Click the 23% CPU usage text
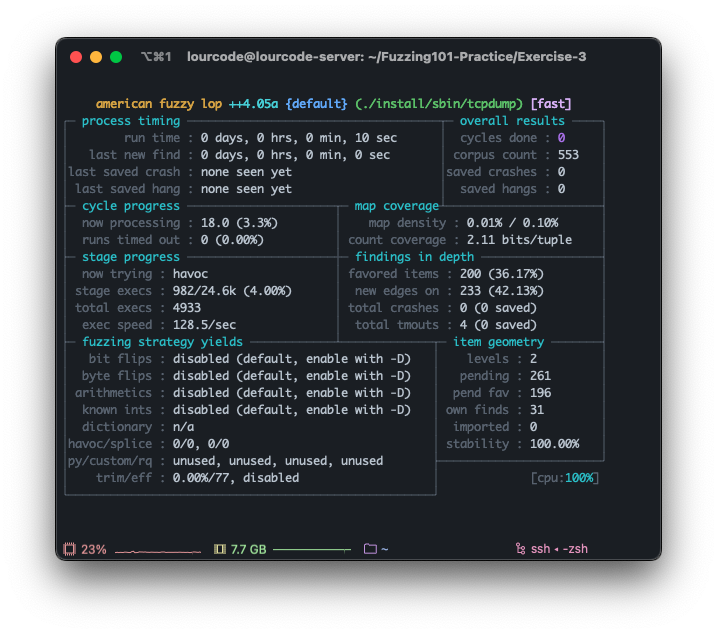Screen dimensions: 717x634 [94, 549]
